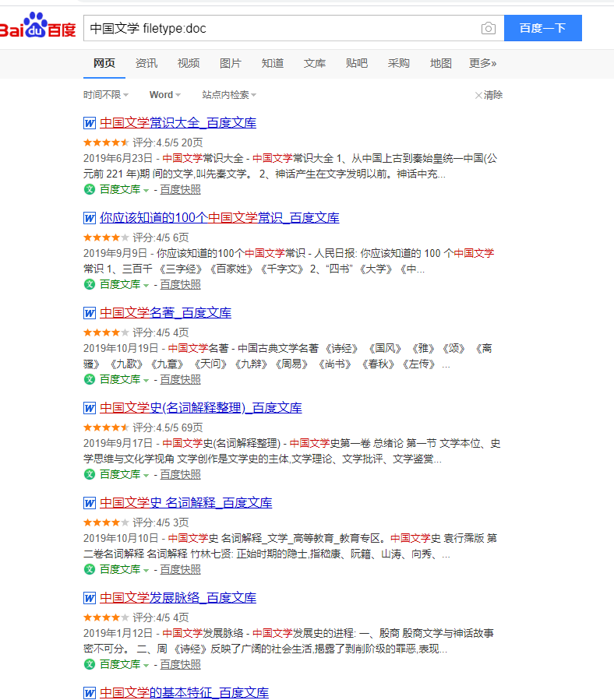Open the Word file type dropdown
This screenshot has width=614, height=700.
click(x=165, y=95)
